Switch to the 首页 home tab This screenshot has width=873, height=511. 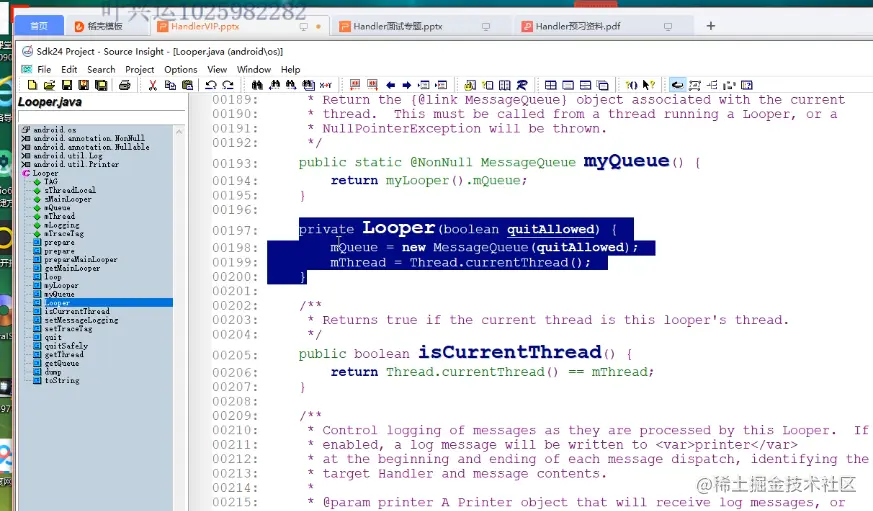point(39,26)
